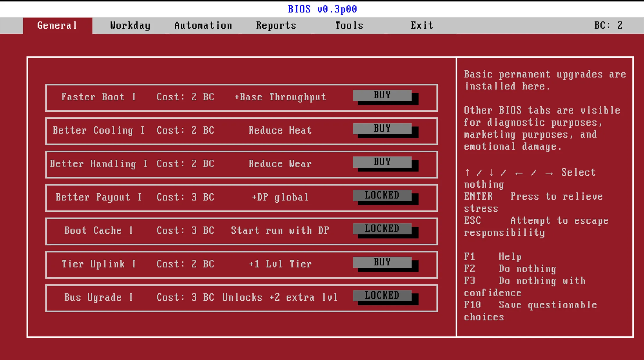Open the Workday tab

(130, 26)
